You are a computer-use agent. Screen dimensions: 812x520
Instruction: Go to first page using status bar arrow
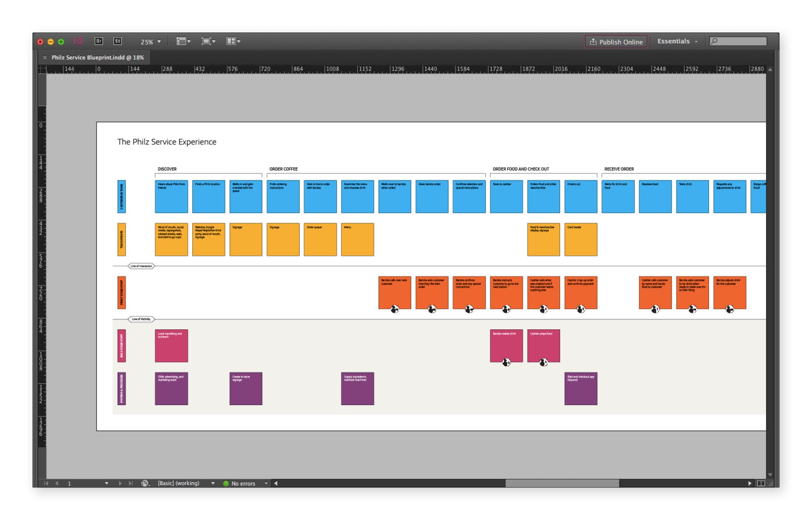(46, 483)
